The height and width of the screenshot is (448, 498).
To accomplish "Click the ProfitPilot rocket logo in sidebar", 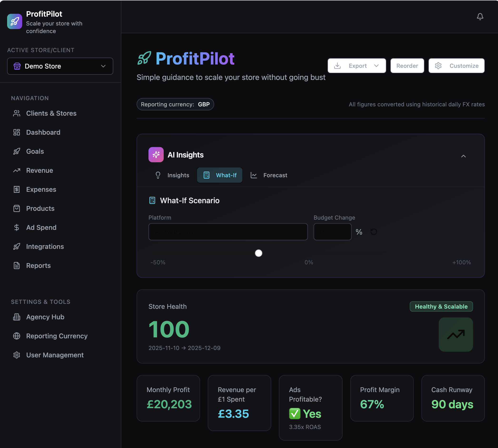I will pyautogui.click(x=15, y=21).
